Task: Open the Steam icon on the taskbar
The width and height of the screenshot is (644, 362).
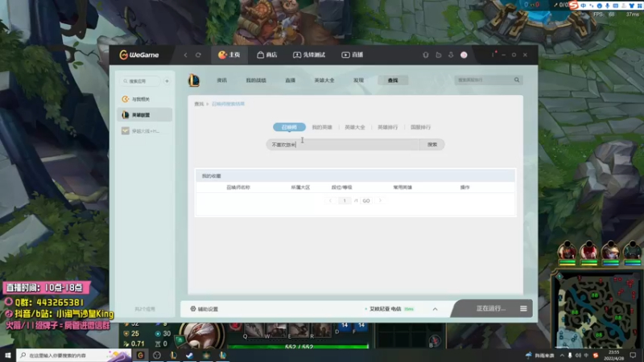Action: (x=189, y=355)
